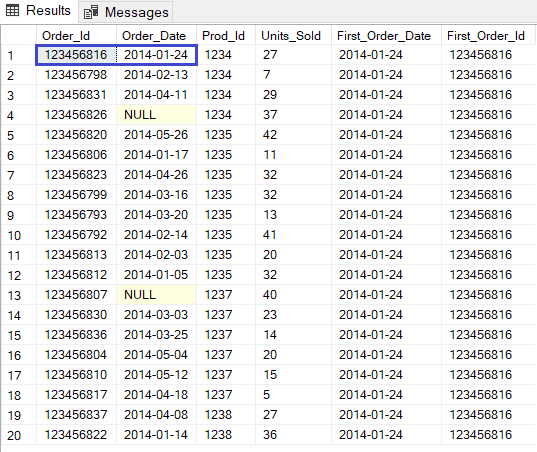Click Order_Id cell 123456793
This screenshot has height=452, width=537.
click(76, 215)
